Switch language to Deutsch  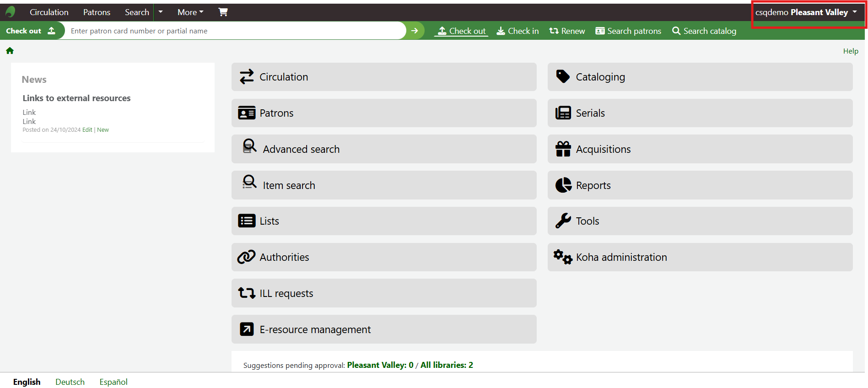coord(70,382)
